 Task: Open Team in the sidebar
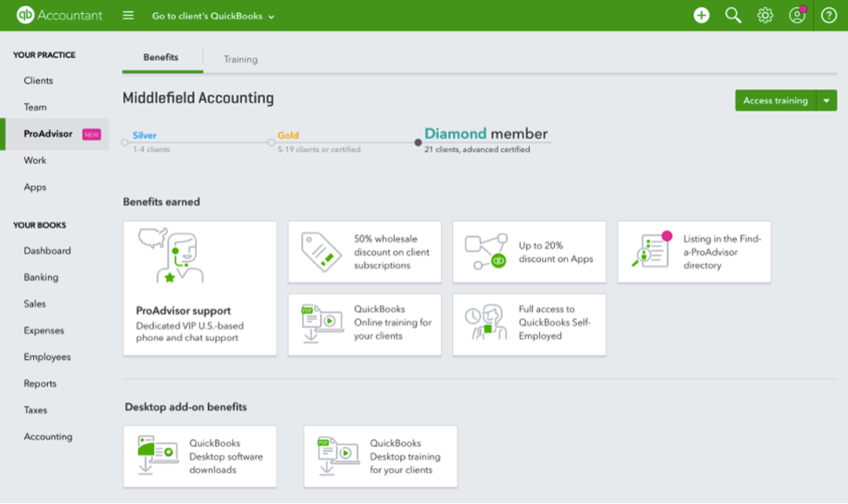pyautogui.click(x=35, y=107)
